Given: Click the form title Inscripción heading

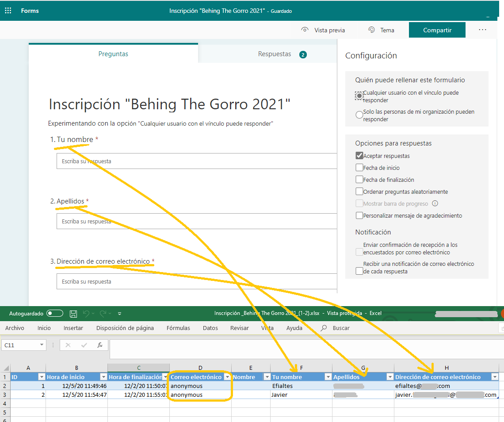Looking at the screenshot, I should click(x=169, y=104).
